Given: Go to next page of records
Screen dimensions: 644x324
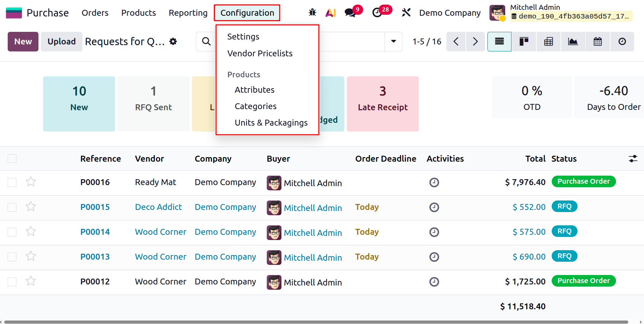Looking at the screenshot, I should click(x=475, y=42).
